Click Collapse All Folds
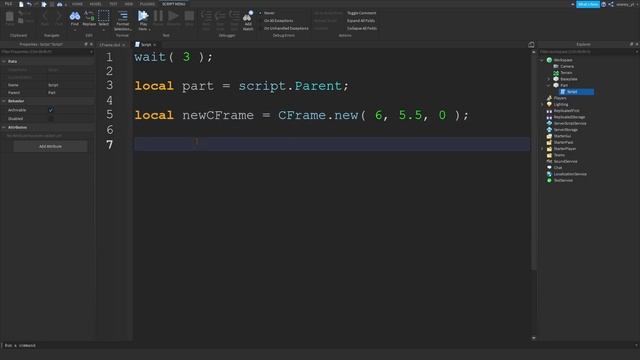Screen dimensions: 640x360 point(362,29)
